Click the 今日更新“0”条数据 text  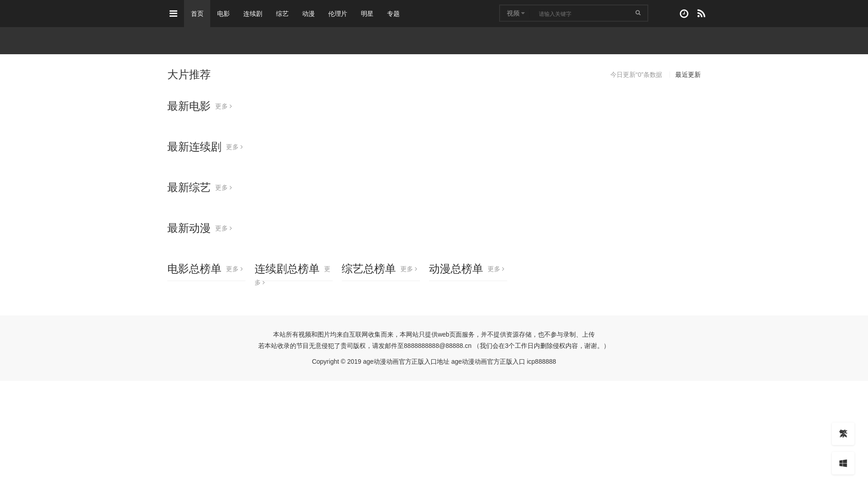pyautogui.click(x=636, y=75)
